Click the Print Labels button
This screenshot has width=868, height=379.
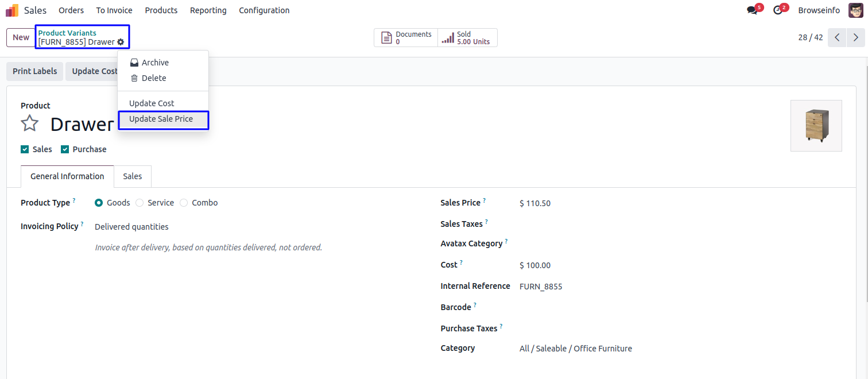[x=35, y=71]
